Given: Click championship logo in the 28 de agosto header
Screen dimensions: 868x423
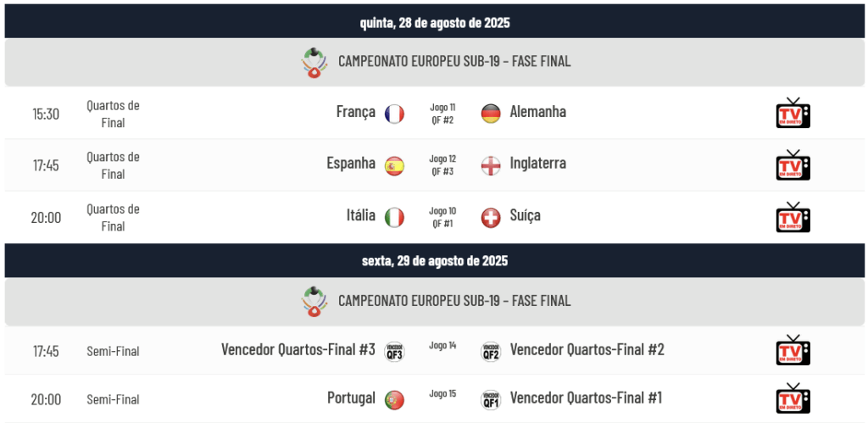Looking at the screenshot, I should click(x=314, y=62).
